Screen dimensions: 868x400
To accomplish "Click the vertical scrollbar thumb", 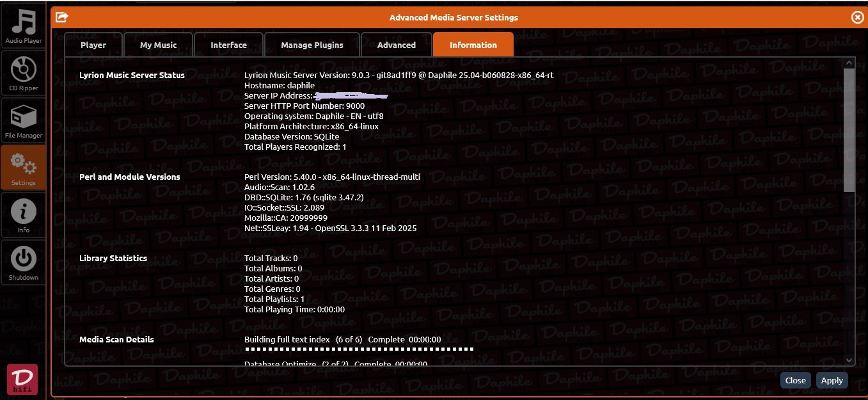I will [x=849, y=130].
